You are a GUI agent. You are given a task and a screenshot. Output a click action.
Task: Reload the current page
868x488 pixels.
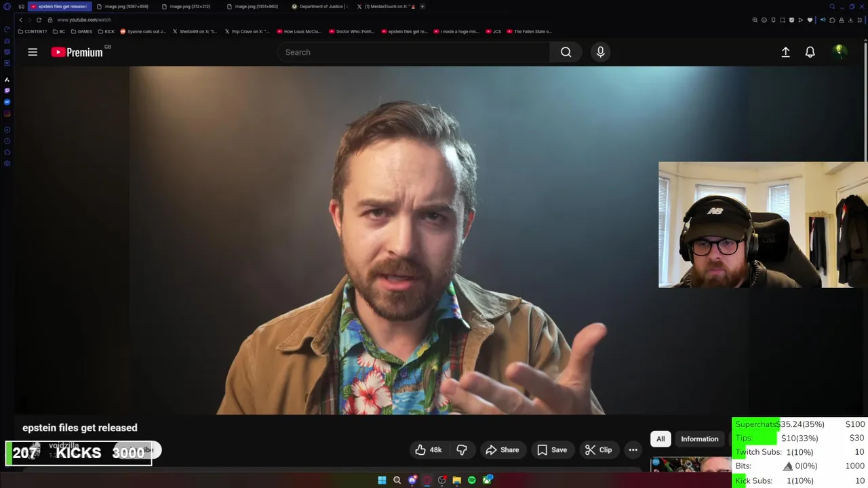39,20
